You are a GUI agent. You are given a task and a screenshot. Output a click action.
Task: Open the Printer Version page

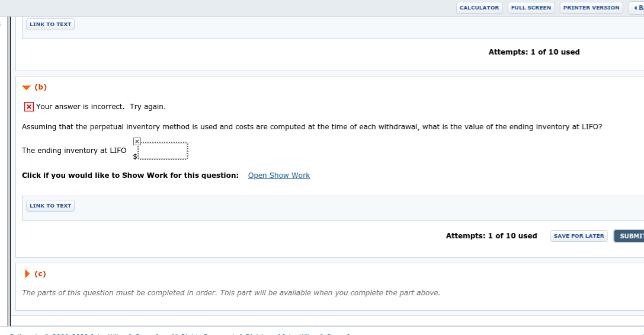[x=591, y=8]
